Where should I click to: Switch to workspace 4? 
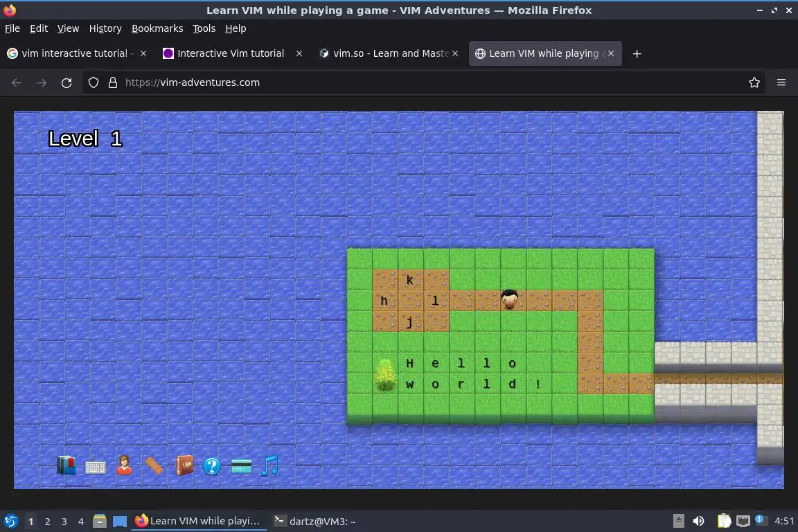pos(80,522)
